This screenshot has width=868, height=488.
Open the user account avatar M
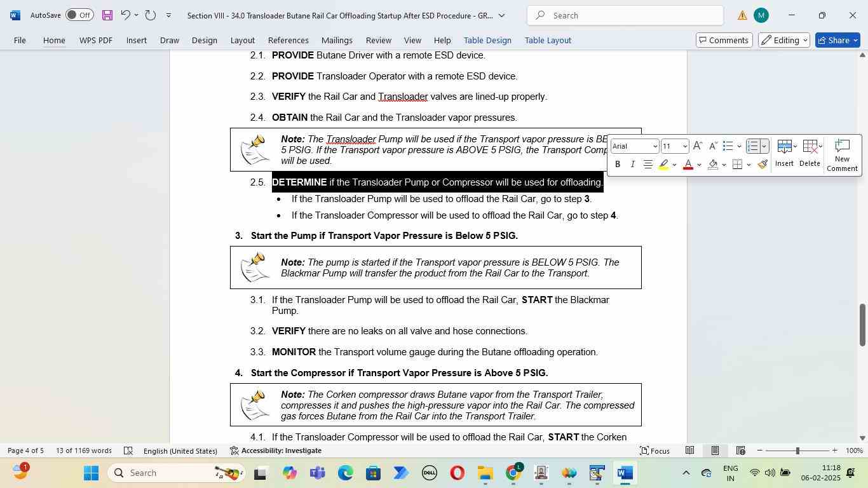(x=761, y=15)
